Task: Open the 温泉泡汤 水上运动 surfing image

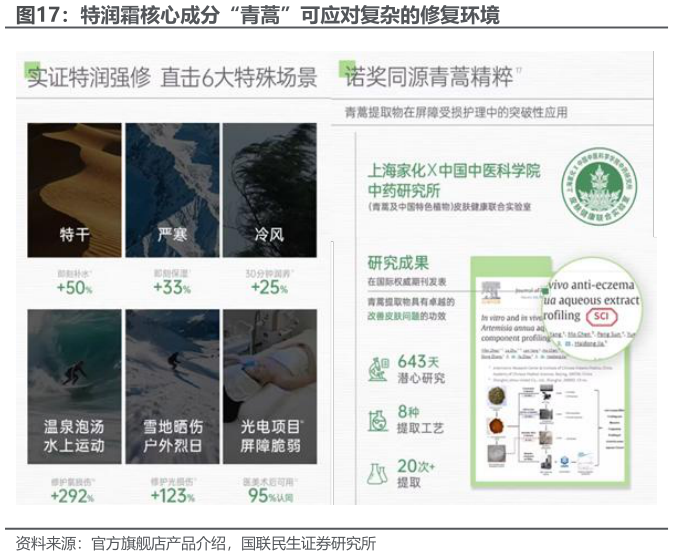Action: click(x=74, y=387)
